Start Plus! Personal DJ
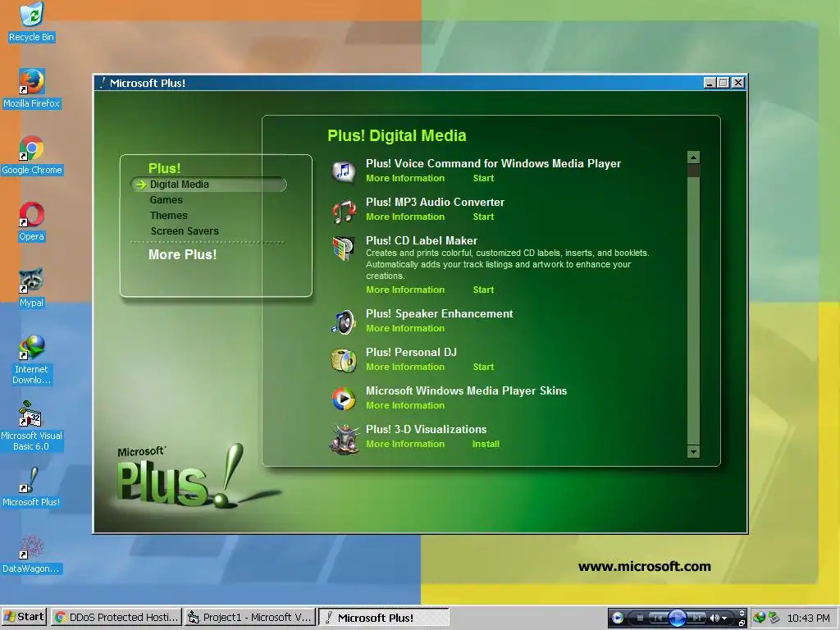Screen dimensions: 840x630 coord(483,367)
